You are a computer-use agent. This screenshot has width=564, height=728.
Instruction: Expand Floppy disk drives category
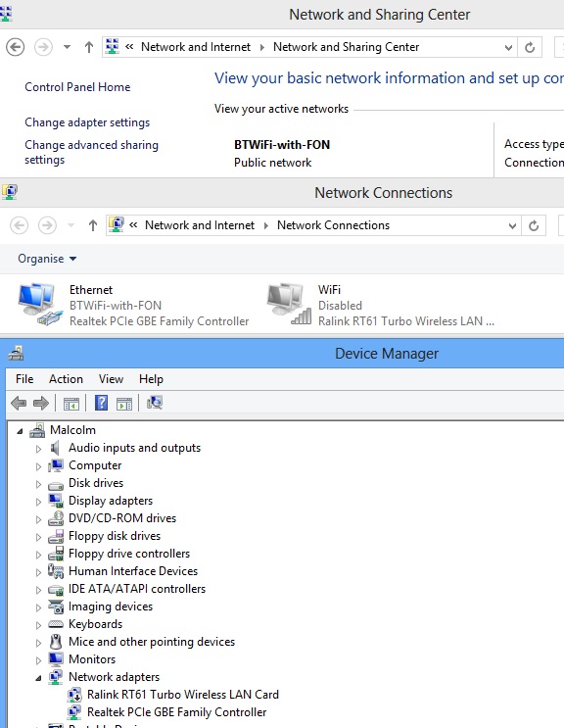coord(38,537)
